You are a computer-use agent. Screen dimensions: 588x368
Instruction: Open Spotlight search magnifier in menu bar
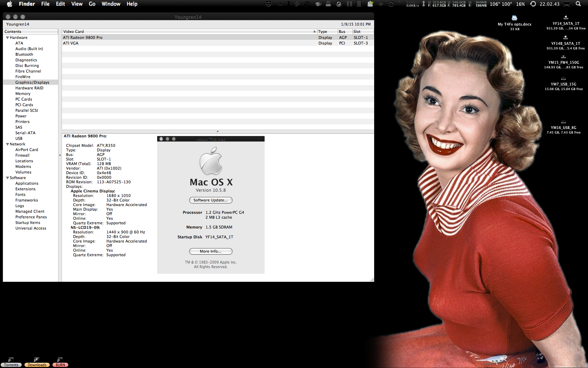pos(578,4)
